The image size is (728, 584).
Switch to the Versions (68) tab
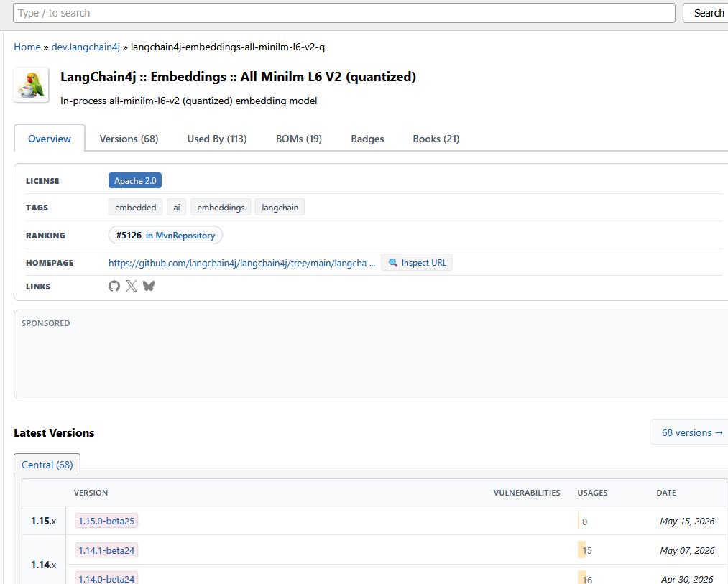[129, 139]
